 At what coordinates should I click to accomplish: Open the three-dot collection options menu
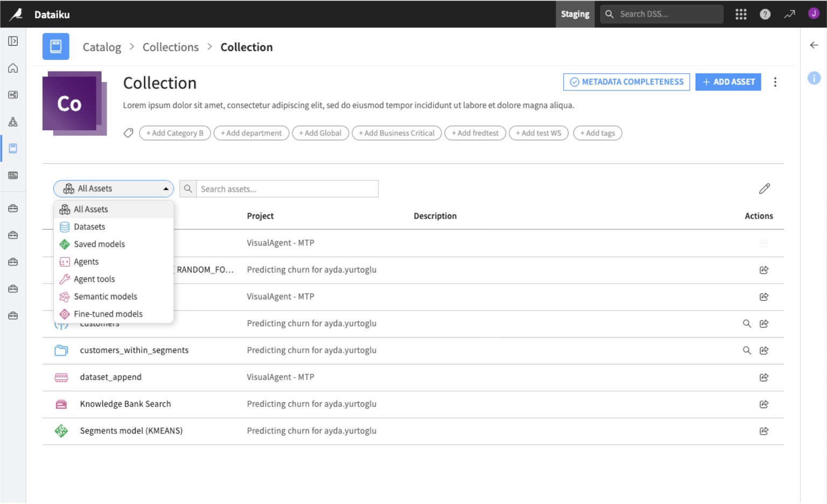coord(775,82)
